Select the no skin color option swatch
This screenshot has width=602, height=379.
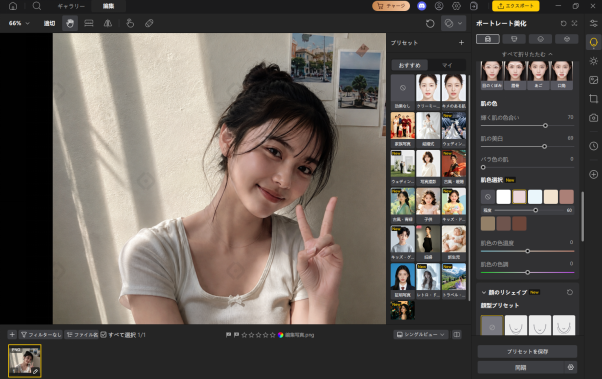coord(488,197)
